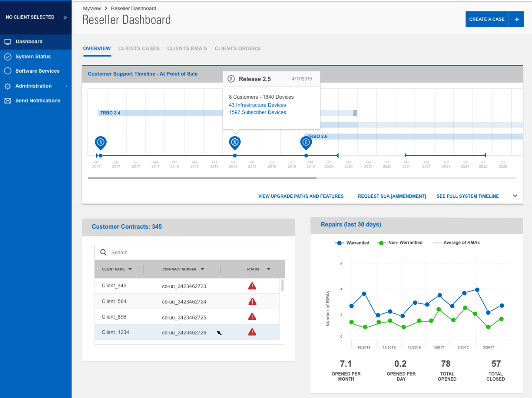Click the Send Notifications envelope icon
This screenshot has width=532, height=398.
tap(7, 101)
